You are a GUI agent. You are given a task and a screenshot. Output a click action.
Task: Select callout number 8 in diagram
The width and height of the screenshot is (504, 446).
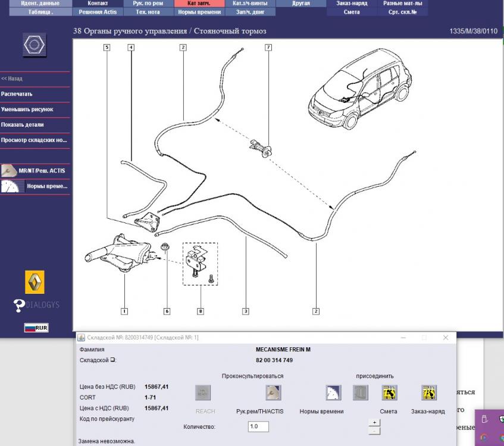[201, 311]
